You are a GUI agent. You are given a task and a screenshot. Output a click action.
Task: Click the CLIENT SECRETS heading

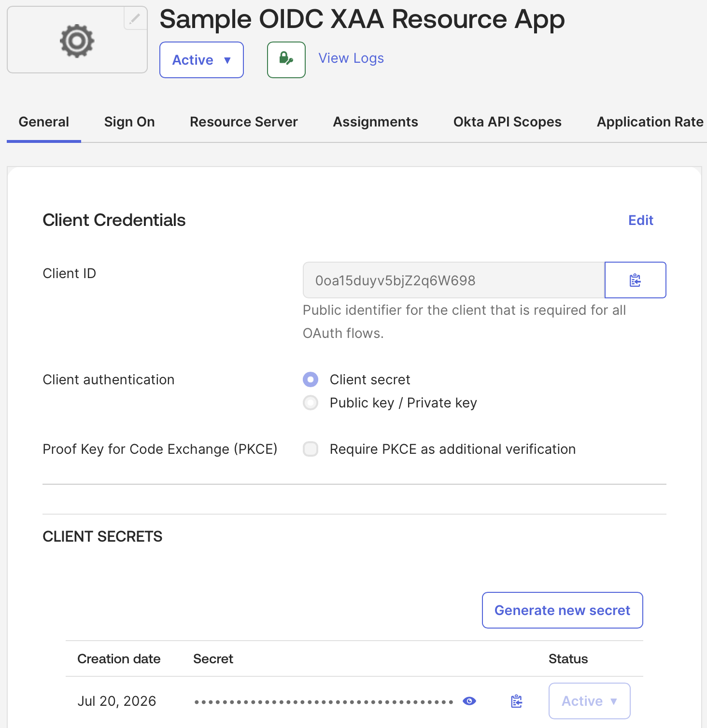pos(102,536)
